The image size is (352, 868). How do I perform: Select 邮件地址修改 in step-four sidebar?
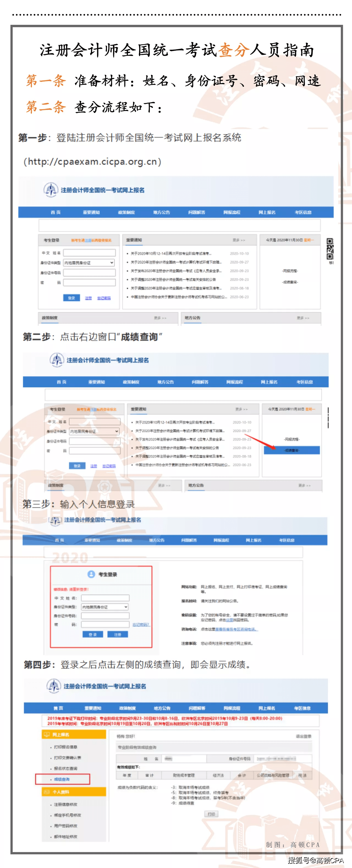click(65, 836)
